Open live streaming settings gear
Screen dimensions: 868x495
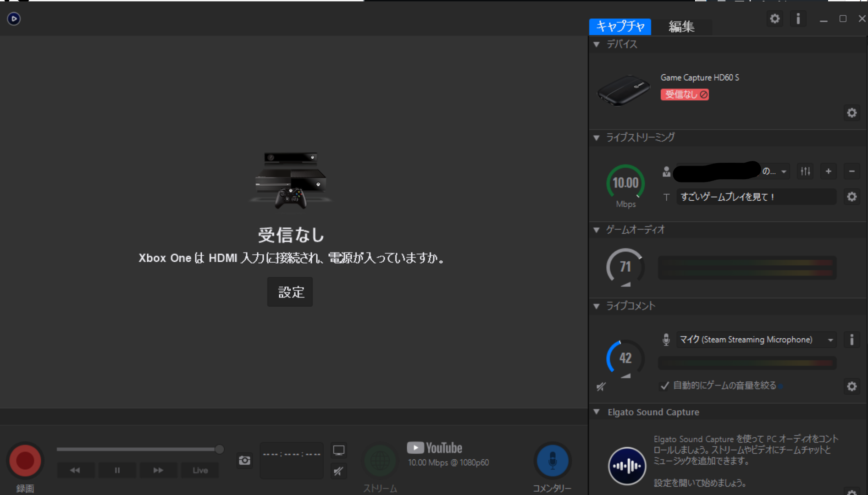click(x=852, y=197)
